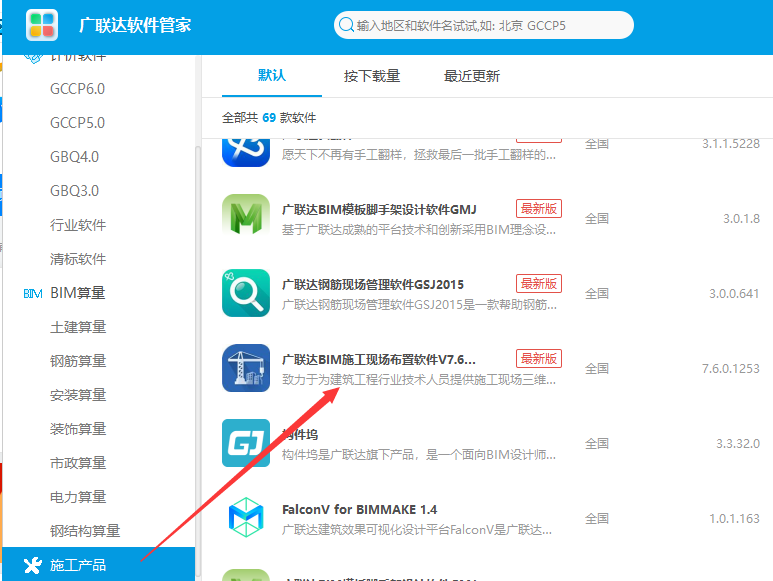The image size is (773, 581).
Task: Click the GJ icon of 构件坞
Action: tap(246, 443)
